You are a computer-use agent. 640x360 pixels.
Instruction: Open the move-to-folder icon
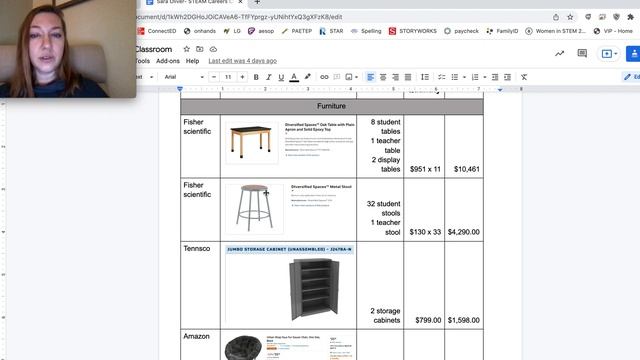click(x=200, y=49)
